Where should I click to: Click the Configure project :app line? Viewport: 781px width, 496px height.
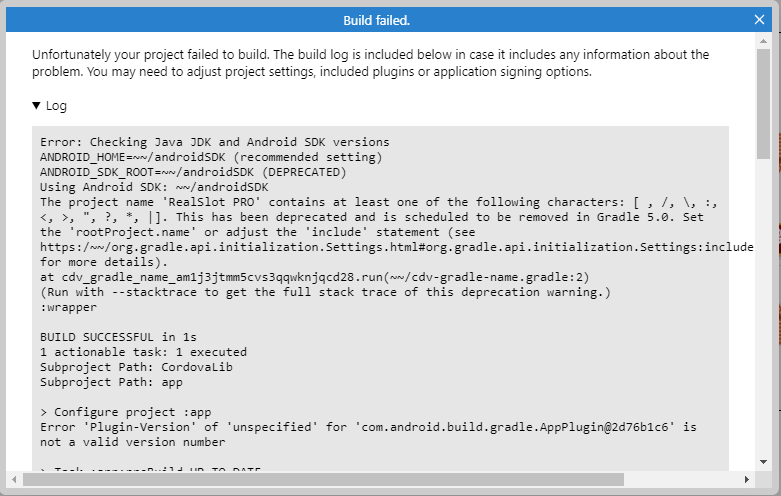[x=126, y=412]
